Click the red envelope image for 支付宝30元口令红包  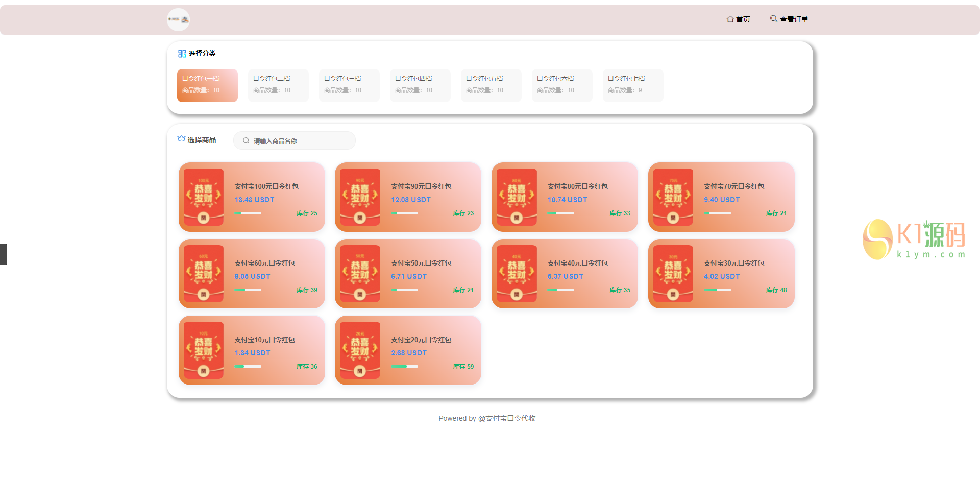coord(673,274)
